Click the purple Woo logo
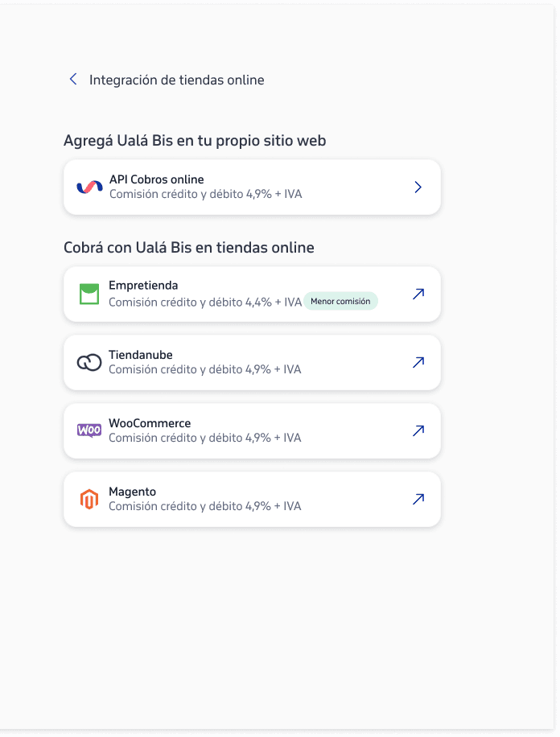Screen dimensions: 560x737 tap(89, 430)
